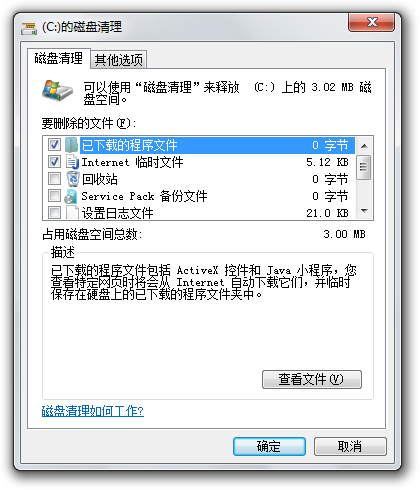Click the disk cleanup drive icon in header

tap(57, 90)
